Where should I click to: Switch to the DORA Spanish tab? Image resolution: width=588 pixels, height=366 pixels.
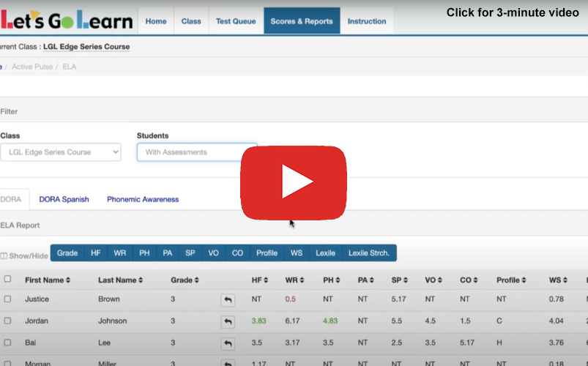tap(64, 199)
